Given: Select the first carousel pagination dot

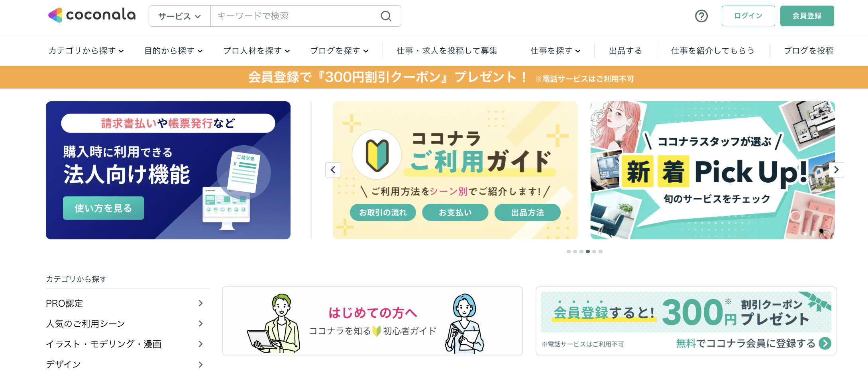Looking at the screenshot, I should click(x=569, y=251).
